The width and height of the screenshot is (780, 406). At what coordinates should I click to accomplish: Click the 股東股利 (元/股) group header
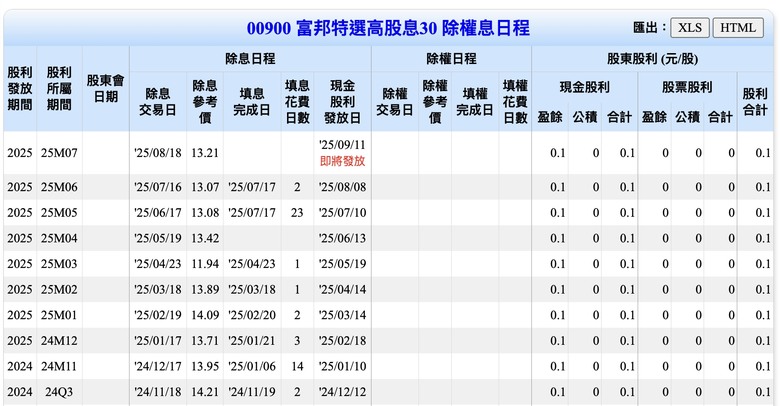click(x=652, y=59)
